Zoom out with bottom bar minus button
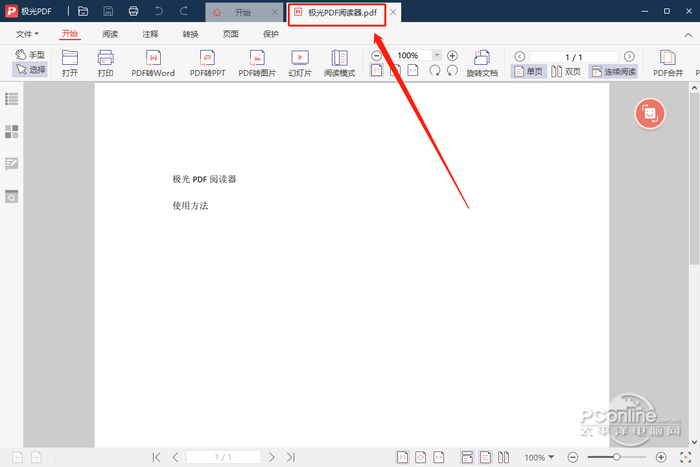 pos(573,457)
